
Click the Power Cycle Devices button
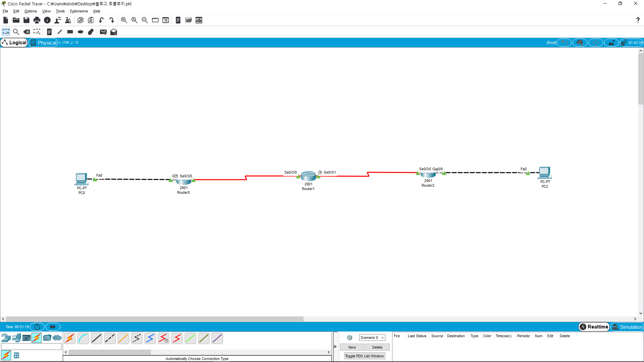pos(37,327)
